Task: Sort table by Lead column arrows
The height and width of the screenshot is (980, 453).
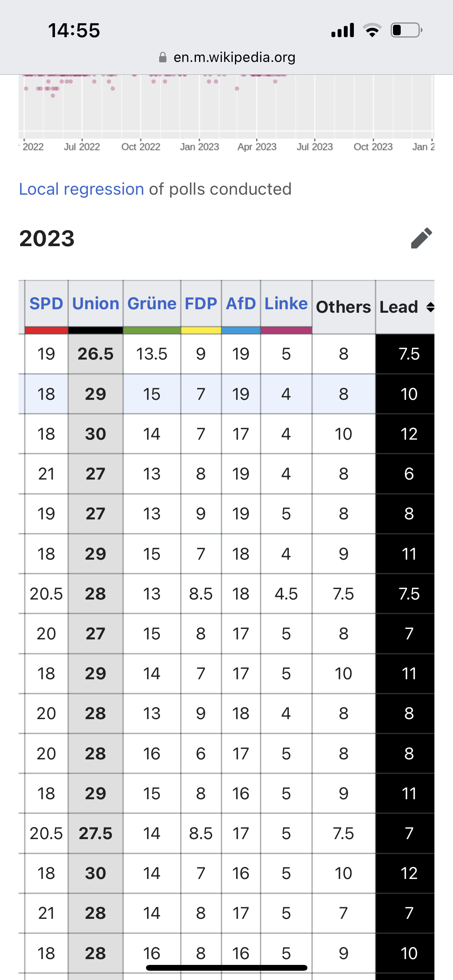Action: 430,307
